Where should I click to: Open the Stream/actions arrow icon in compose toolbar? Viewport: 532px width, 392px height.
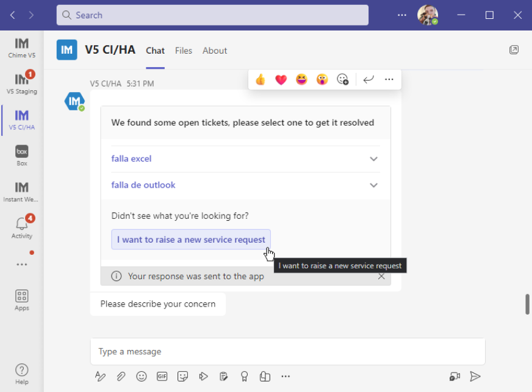[203, 376]
